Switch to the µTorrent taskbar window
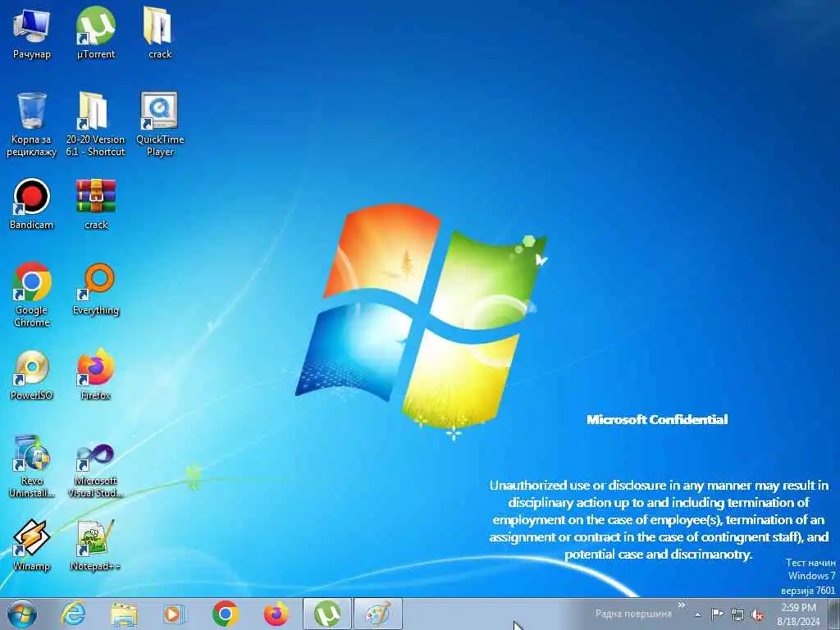 point(327,614)
